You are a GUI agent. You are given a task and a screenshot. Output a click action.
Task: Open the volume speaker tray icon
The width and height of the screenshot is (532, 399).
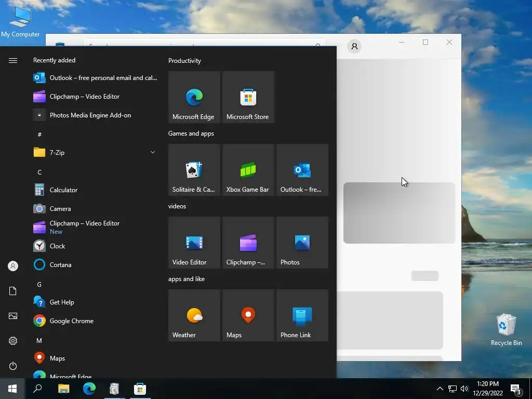(464, 389)
